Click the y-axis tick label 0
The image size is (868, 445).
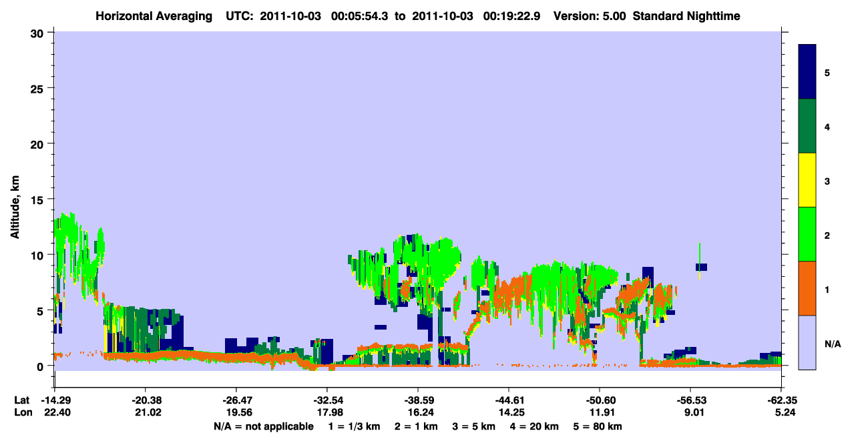(x=42, y=366)
